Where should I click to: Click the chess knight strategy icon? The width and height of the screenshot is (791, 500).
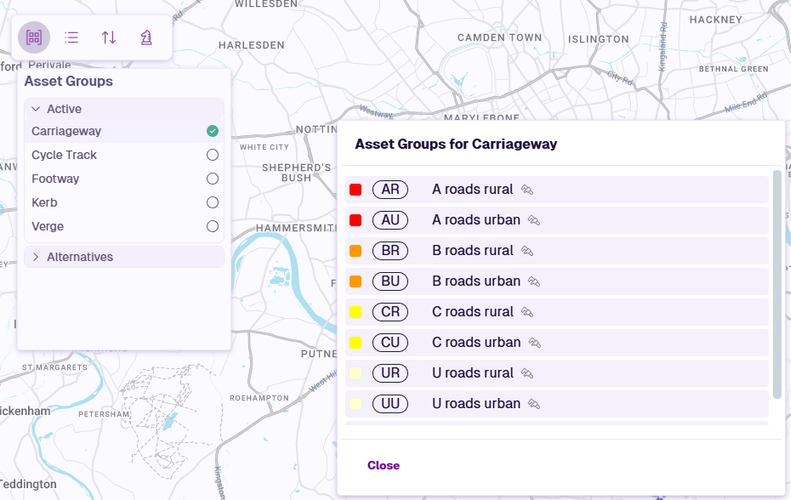[146, 37]
